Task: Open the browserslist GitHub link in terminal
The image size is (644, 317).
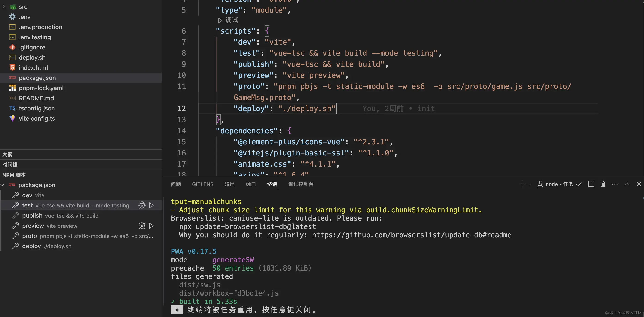Action: point(412,235)
